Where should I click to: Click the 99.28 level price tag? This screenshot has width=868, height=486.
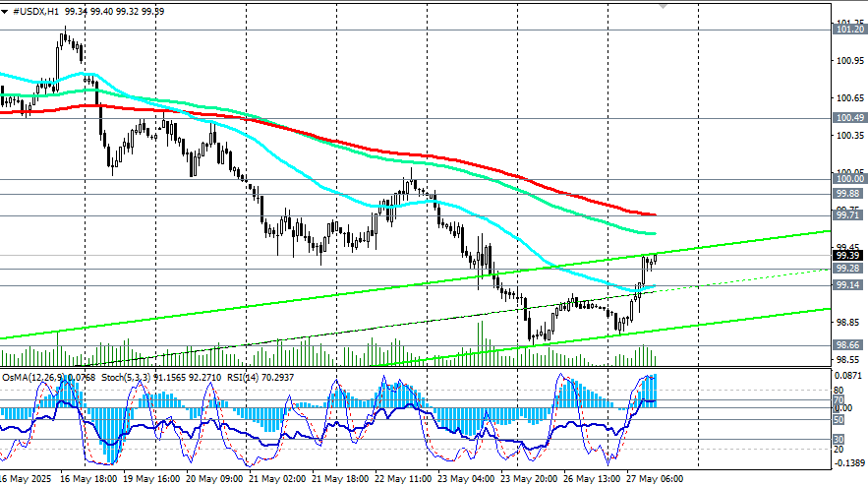coord(847,269)
